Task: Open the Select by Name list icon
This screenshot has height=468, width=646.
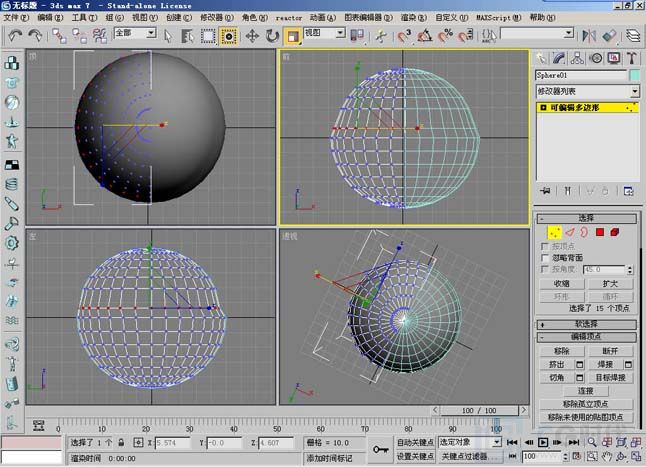Action: click(187, 36)
